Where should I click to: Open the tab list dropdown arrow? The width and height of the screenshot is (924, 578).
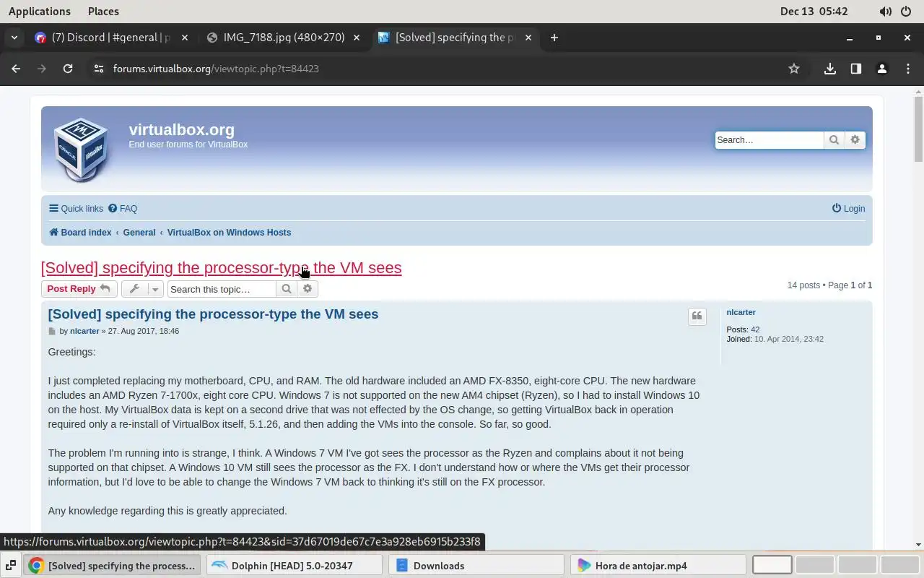[x=14, y=38]
